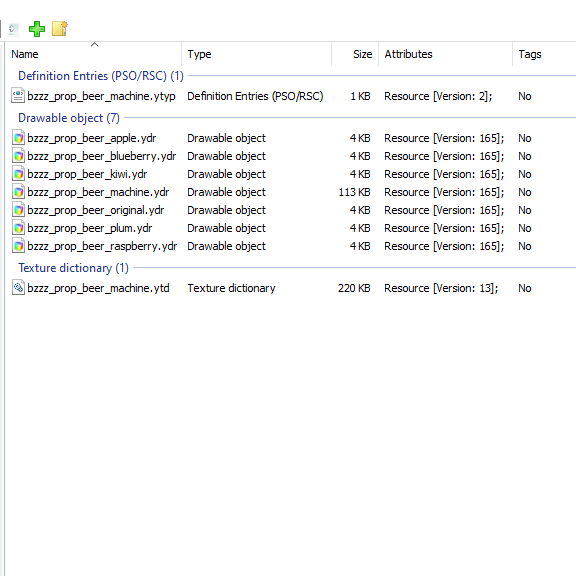Collapse the Drawable object group header
This screenshot has width=576, height=576.
[69, 118]
